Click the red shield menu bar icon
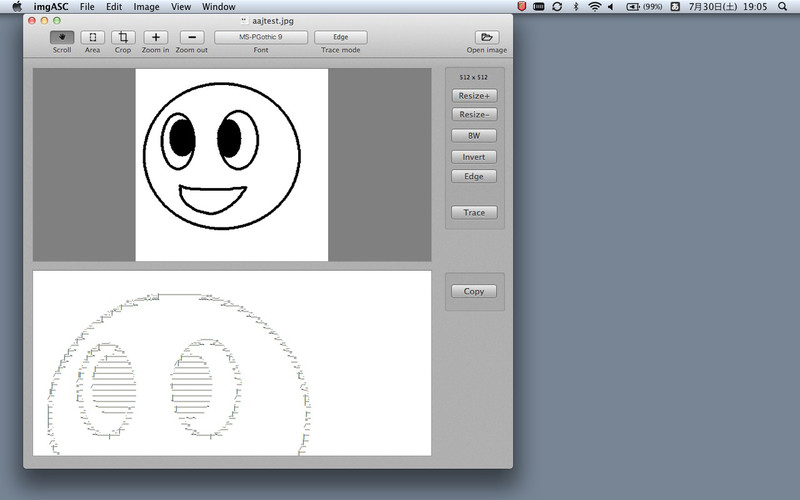The height and width of the screenshot is (500, 800). (521, 7)
